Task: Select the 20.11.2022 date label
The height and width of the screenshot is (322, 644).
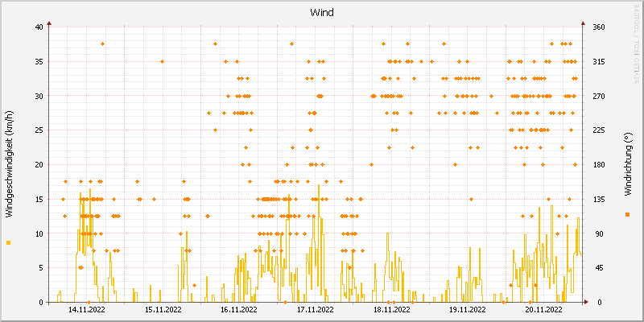Action: 544,309
